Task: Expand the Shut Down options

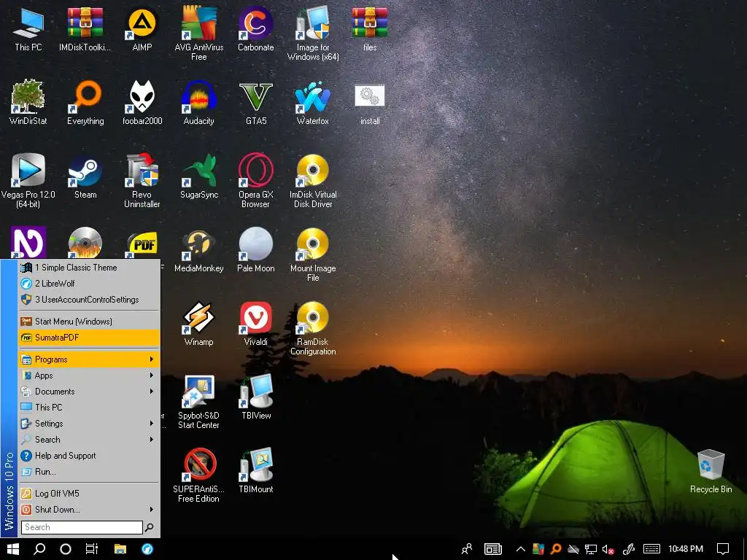Action: 89,510
